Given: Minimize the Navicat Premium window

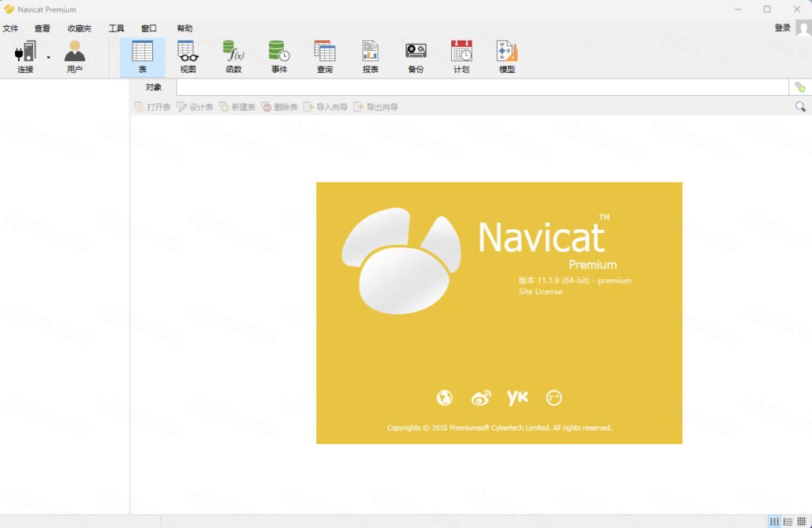Looking at the screenshot, I should coord(737,10).
